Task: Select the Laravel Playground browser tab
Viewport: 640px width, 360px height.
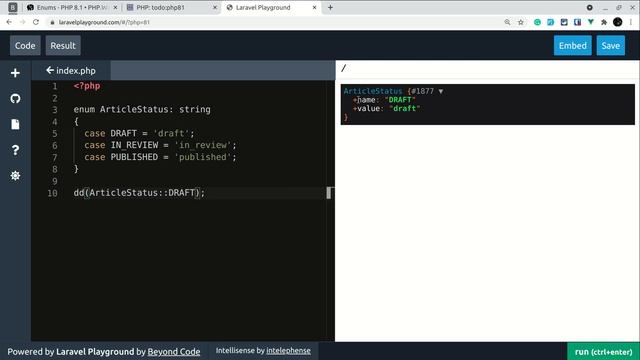Action: 271,7
